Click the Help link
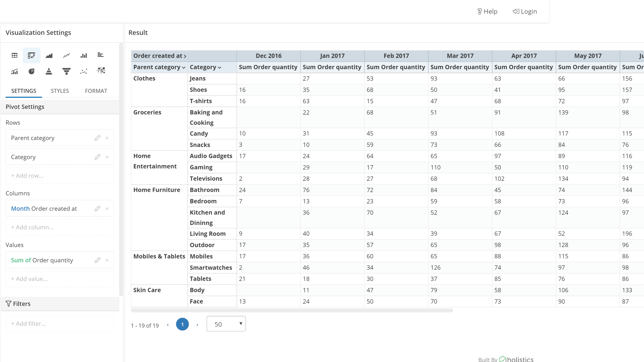This screenshot has height=362, width=644. 487,12
